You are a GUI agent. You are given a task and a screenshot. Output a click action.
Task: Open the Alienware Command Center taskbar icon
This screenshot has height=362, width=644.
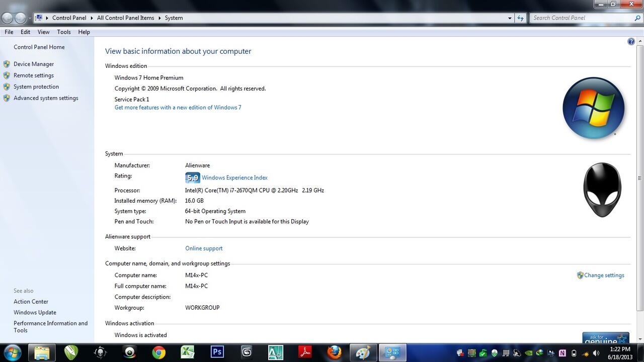(x=100, y=352)
